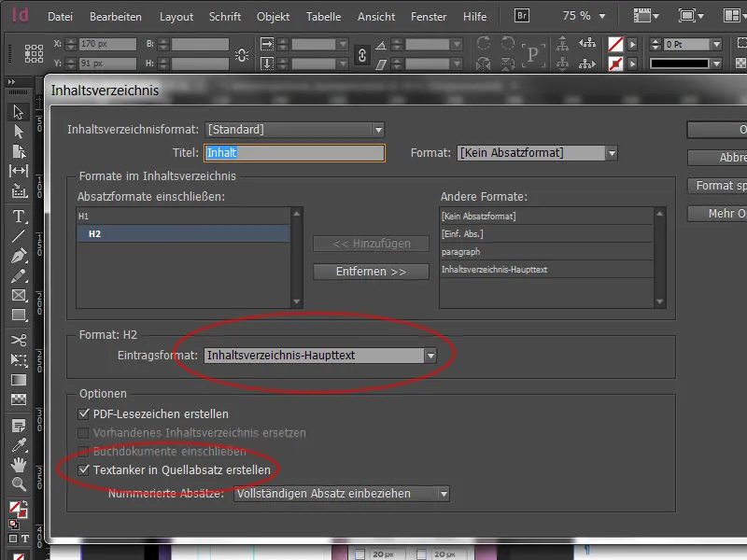Select the Rectangle Frame tool
The width and height of the screenshot is (747, 560).
point(19,295)
